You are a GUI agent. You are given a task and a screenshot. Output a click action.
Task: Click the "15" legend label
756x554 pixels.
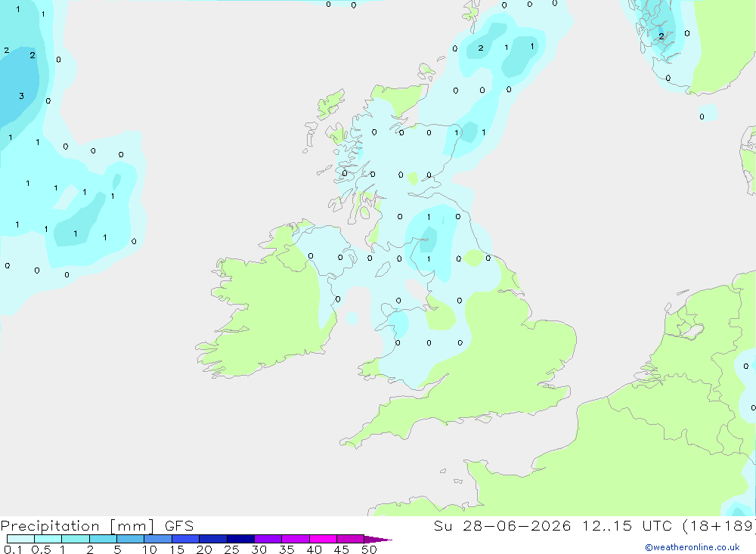pyautogui.click(x=177, y=549)
